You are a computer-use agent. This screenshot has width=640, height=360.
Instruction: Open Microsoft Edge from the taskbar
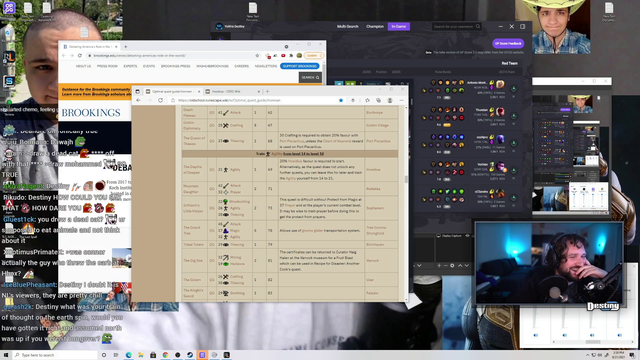click(x=129, y=355)
